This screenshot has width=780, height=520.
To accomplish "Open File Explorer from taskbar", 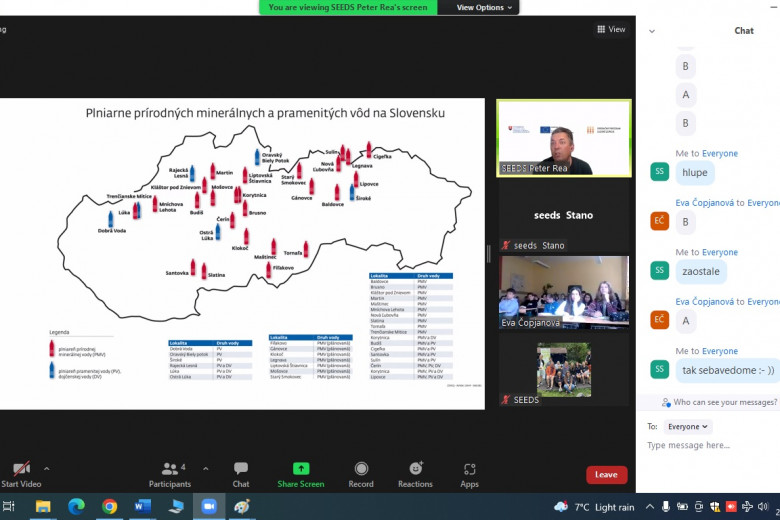I will [43, 507].
